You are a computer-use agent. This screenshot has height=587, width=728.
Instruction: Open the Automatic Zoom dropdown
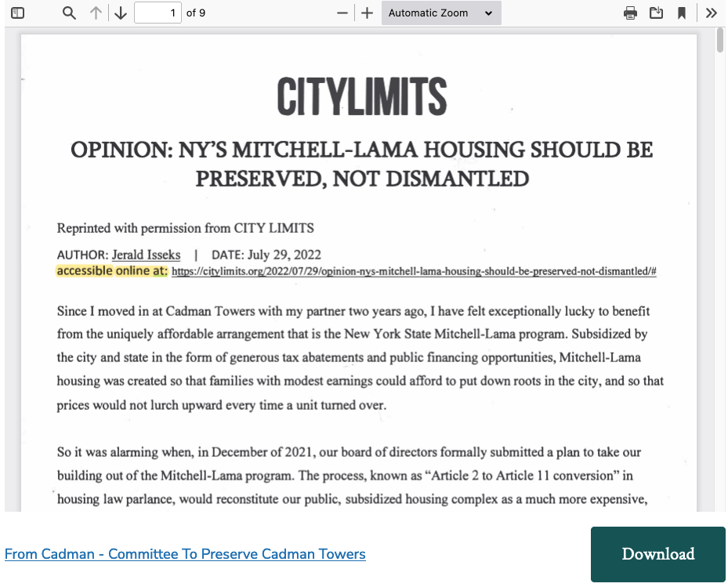441,13
